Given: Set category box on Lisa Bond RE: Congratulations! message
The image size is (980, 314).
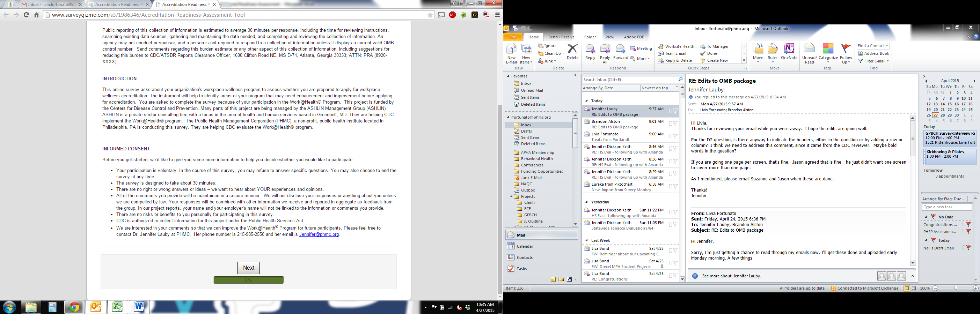Looking at the screenshot, I should (x=671, y=276).
